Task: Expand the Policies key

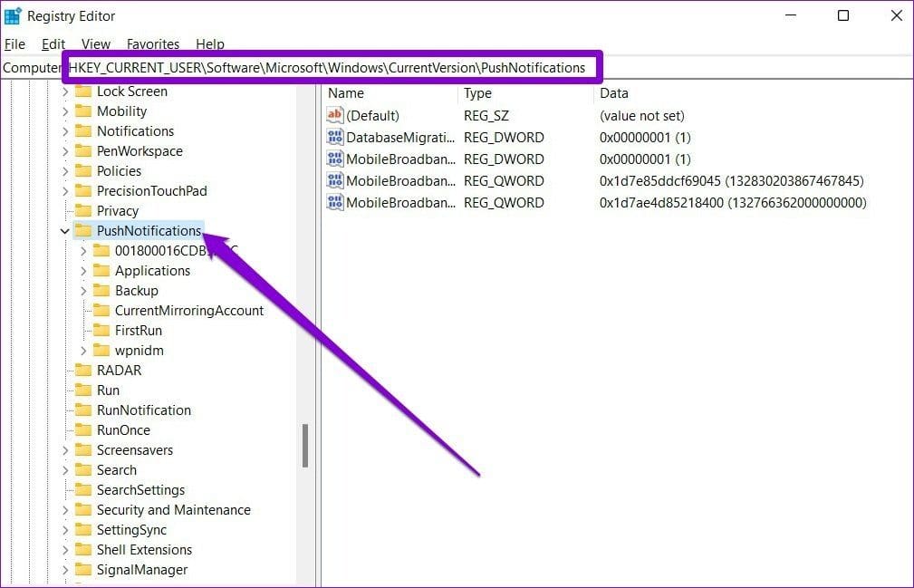Action: 65,171
